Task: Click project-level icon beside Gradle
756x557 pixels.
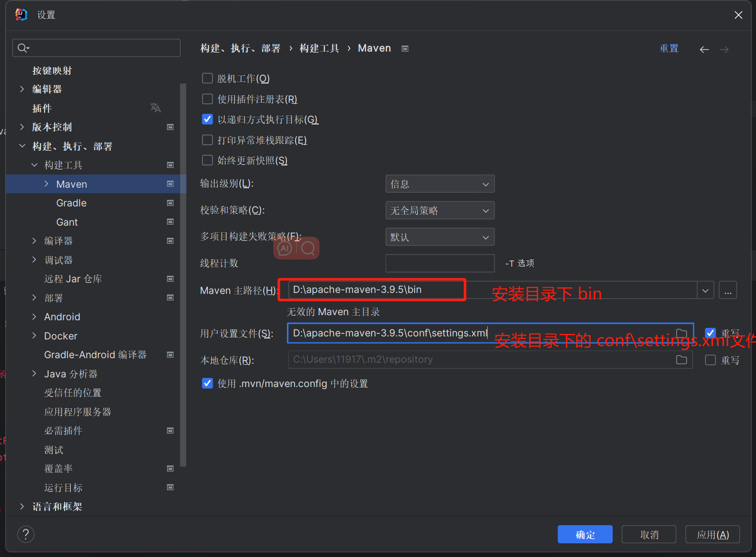Action: pos(171,203)
